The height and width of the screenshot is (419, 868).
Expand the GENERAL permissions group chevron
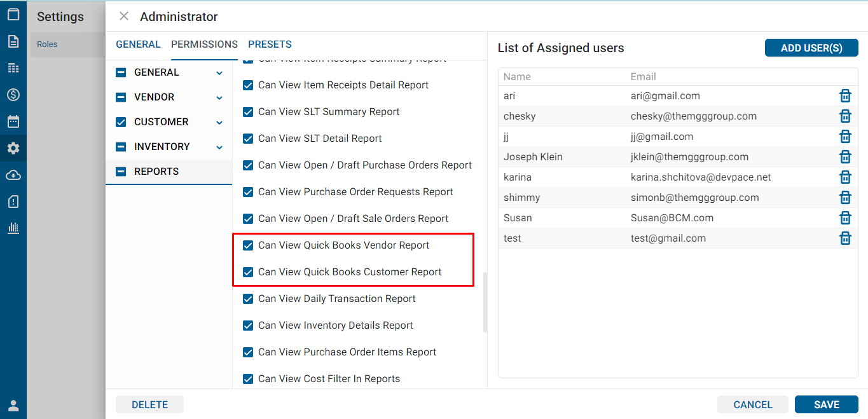[219, 73]
